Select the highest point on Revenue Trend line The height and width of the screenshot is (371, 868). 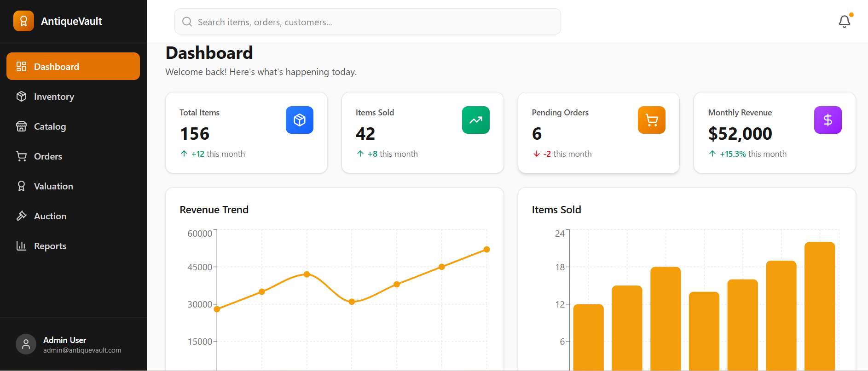click(486, 250)
